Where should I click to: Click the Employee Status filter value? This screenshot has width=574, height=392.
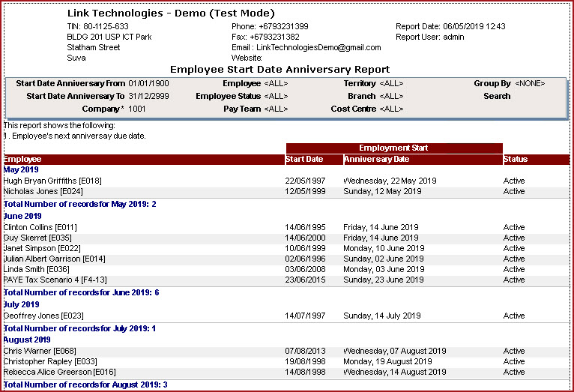pyautogui.click(x=276, y=96)
